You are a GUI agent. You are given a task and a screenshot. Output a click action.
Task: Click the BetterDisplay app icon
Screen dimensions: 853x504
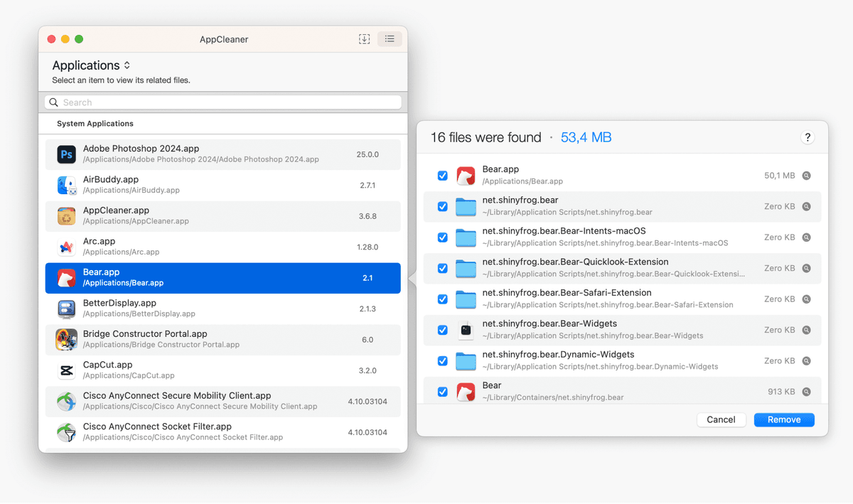pos(67,309)
